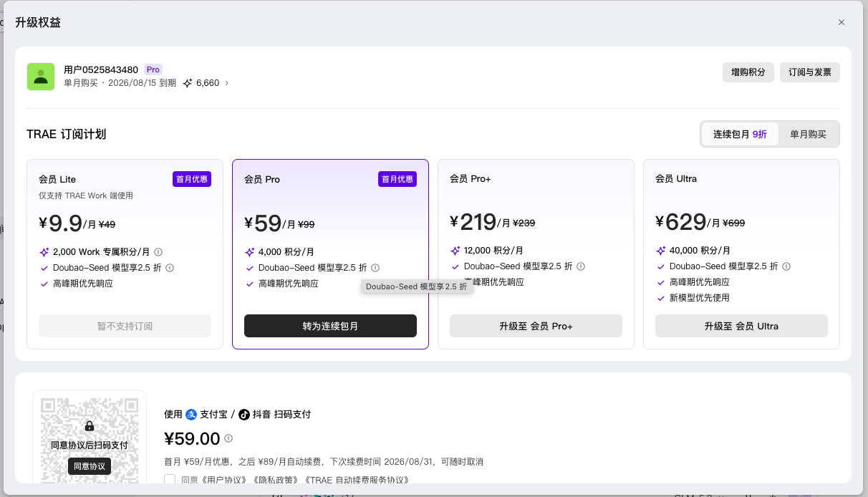The width and height of the screenshot is (868, 497).
Task: Click 首月优惠 badge on 会员 Lite card
Action: click(x=192, y=179)
